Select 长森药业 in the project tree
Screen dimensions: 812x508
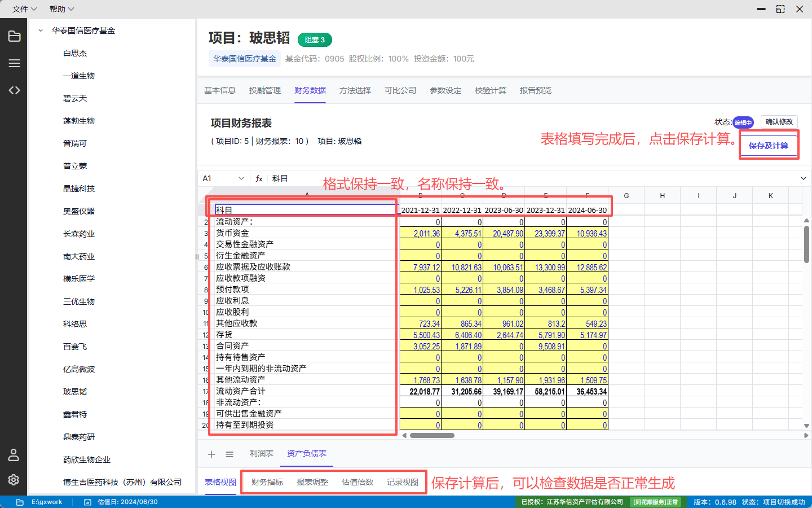79,234
